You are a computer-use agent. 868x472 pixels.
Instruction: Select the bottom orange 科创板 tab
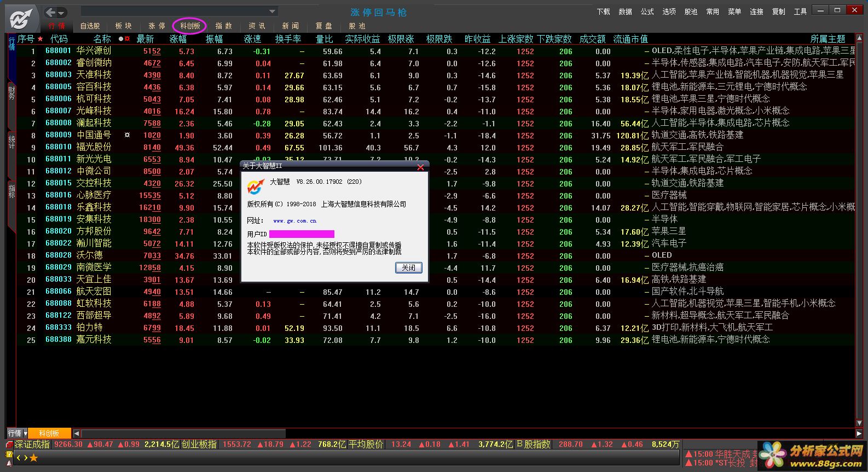pos(49,433)
